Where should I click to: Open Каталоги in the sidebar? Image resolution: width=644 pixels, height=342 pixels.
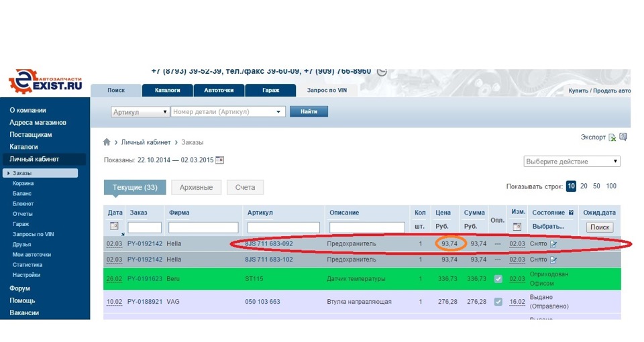pyautogui.click(x=24, y=147)
